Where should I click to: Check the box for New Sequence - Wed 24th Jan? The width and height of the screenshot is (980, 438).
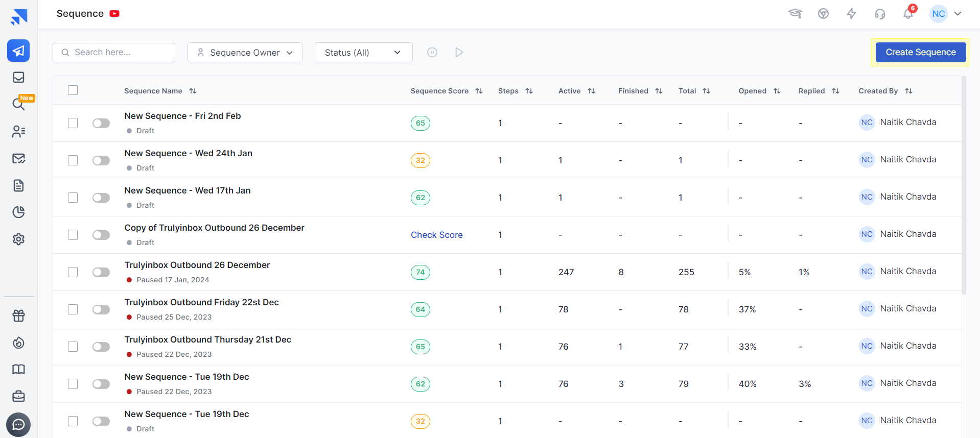coord(73,160)
